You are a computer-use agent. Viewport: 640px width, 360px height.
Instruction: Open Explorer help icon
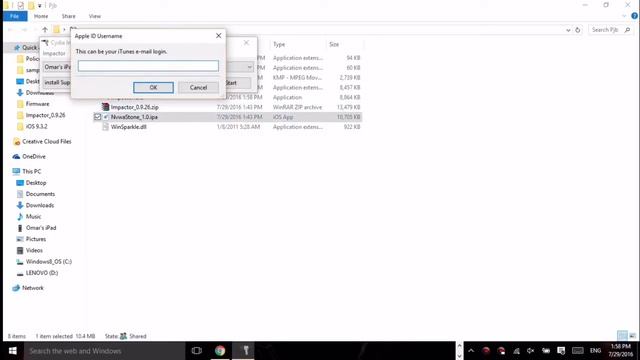point(634,16)
